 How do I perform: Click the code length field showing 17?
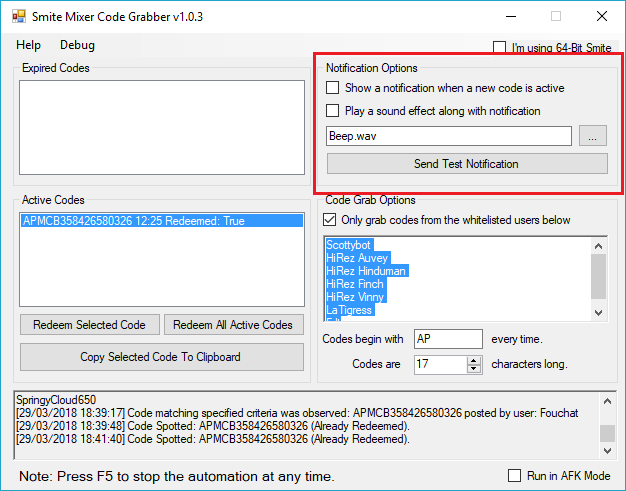pos(440,364)
